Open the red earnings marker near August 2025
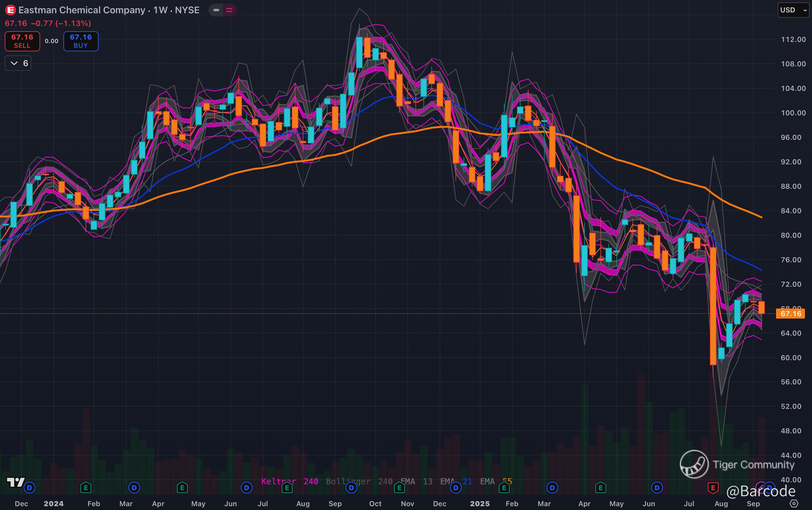This screenshot has height=510, width=812. [713, 488]
